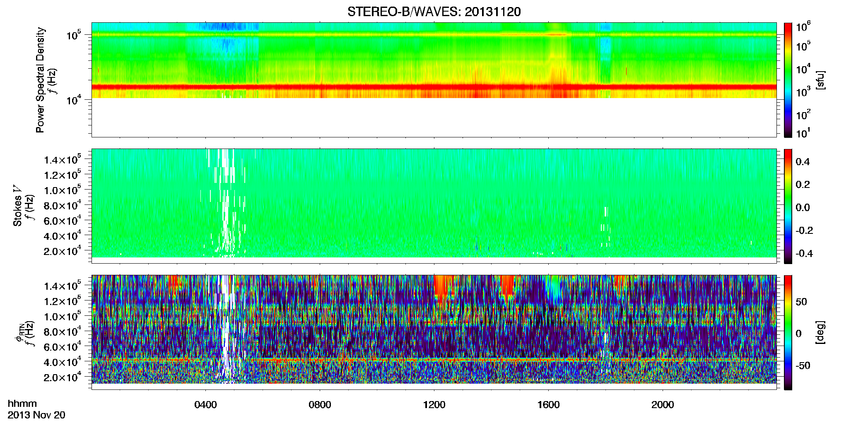Viewport: 868px width, 447px height.
Task: Click the sfu power colorbar
Action: click(788, 80)
